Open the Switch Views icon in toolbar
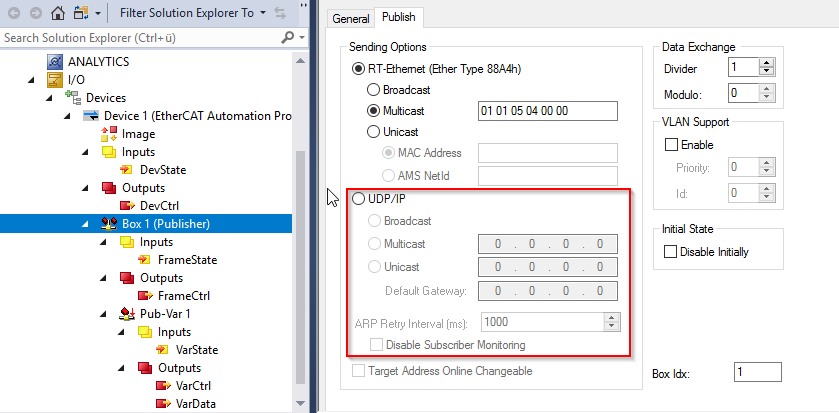The height and width of the screenshot is (413, 839). click(x=82, y=13)
